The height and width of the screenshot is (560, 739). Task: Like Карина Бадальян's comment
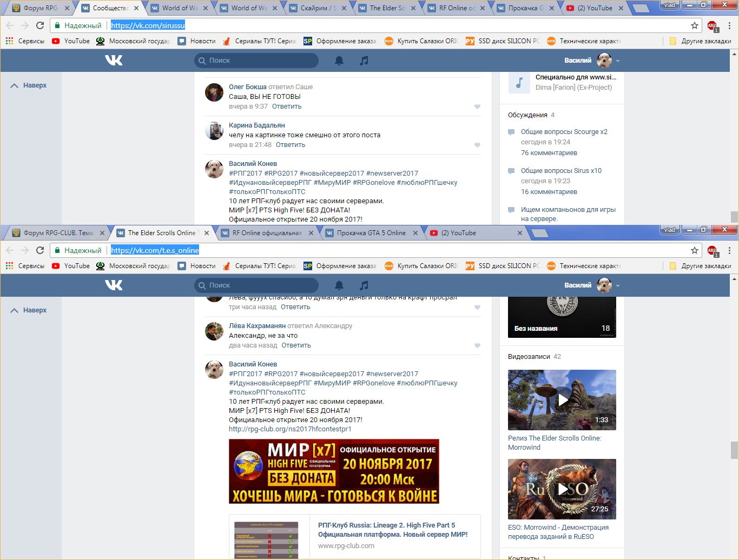[x=477, y=145]
